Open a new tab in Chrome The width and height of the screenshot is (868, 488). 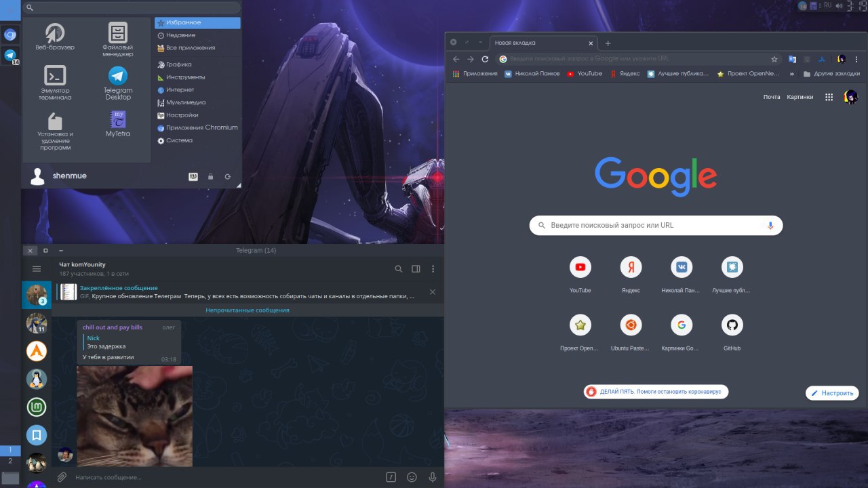click(x=608, y=43)
